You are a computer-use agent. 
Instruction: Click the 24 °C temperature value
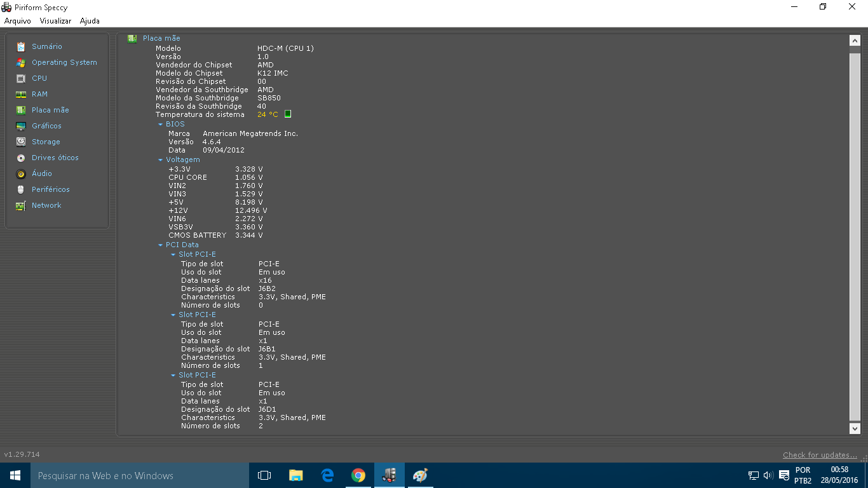[x=268, y=114]
